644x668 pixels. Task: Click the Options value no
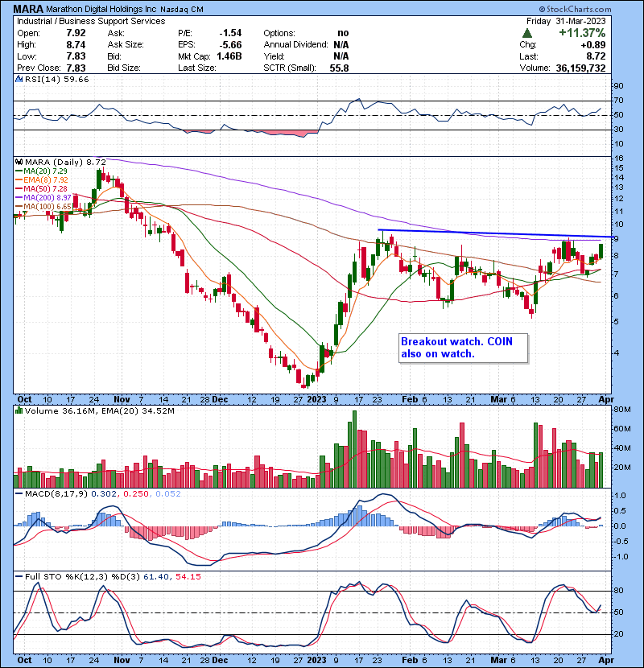[x=343, y=33]
